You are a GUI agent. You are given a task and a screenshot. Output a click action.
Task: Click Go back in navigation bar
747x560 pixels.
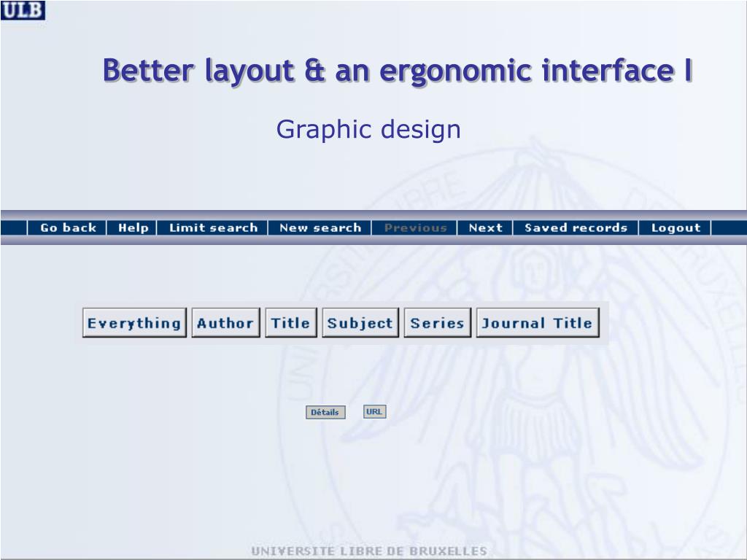[68, 227]
